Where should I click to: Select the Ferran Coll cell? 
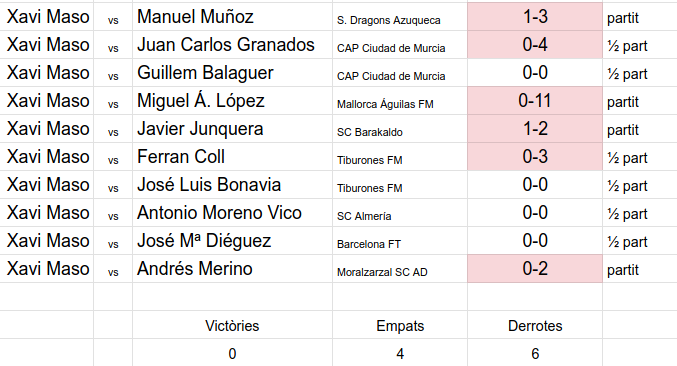click(232, 157)
